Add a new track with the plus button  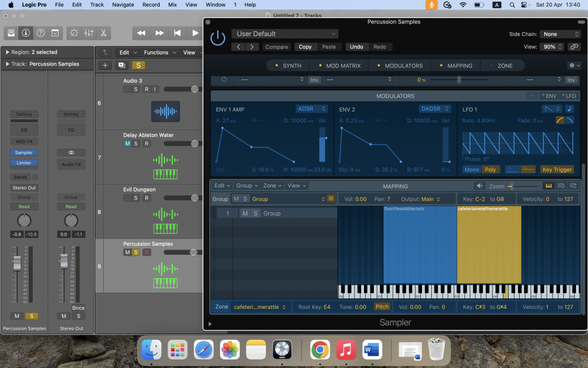105,66
